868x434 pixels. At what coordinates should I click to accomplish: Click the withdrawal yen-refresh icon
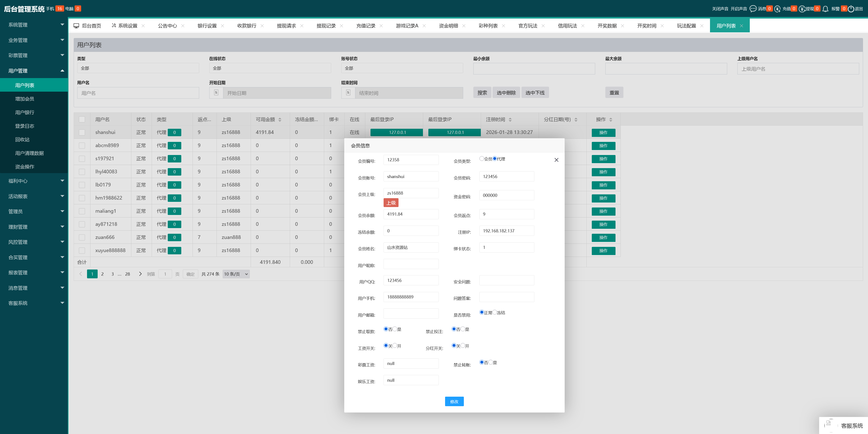point(802,9)
